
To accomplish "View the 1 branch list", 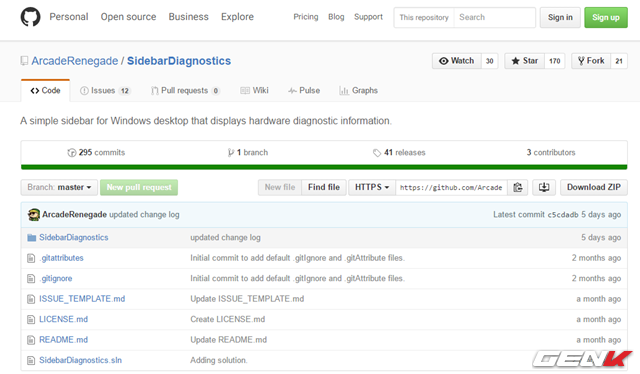I will click(x=248, y=153).
